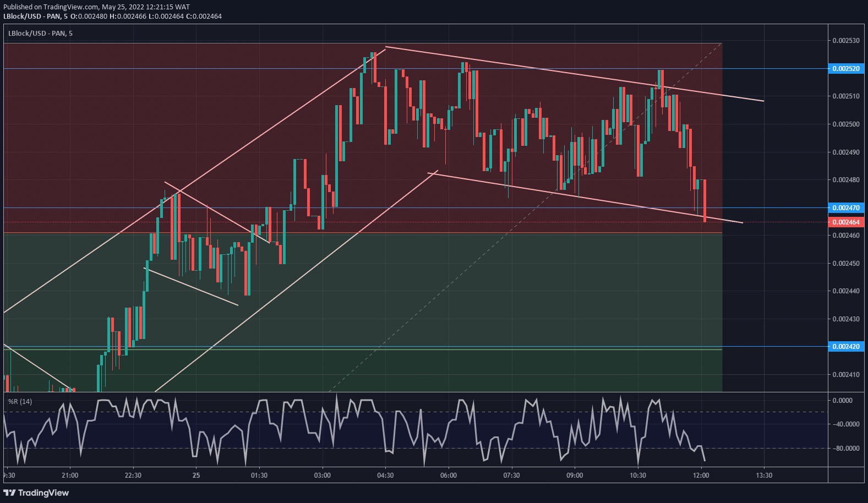This screenshot has height=503, width=868.
Task: Click the 03:00 time axis label
Action: pyautogui.click(x=323, y=475)
